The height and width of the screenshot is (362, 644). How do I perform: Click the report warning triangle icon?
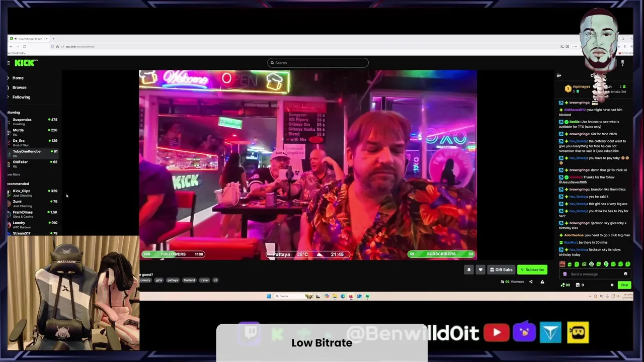coord(542,282)
